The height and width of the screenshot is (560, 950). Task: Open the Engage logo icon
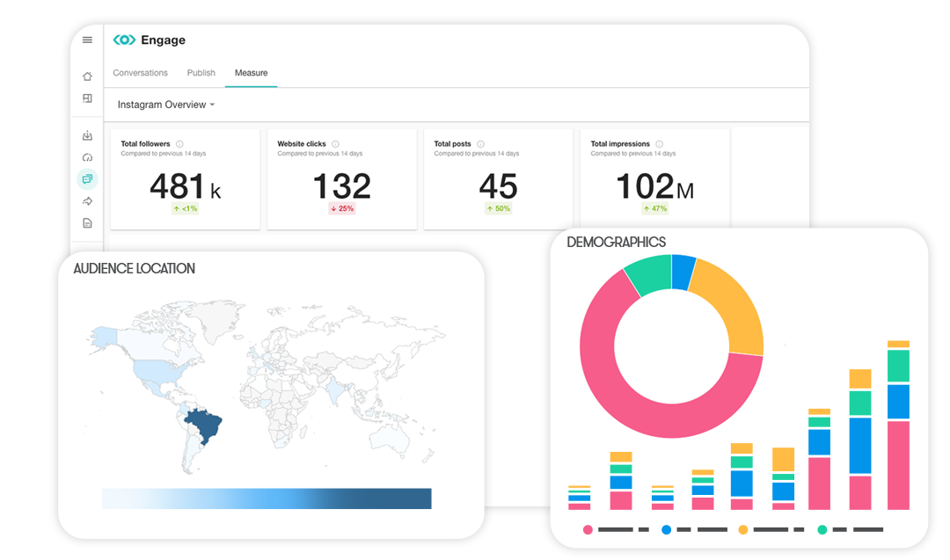[x=123, y=40]
